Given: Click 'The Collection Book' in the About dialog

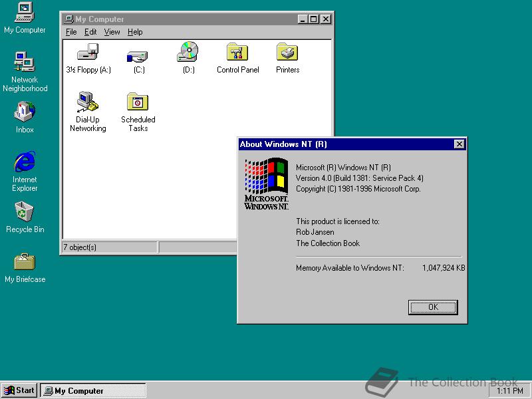Looking at the screenshot, I should (328, 243).
